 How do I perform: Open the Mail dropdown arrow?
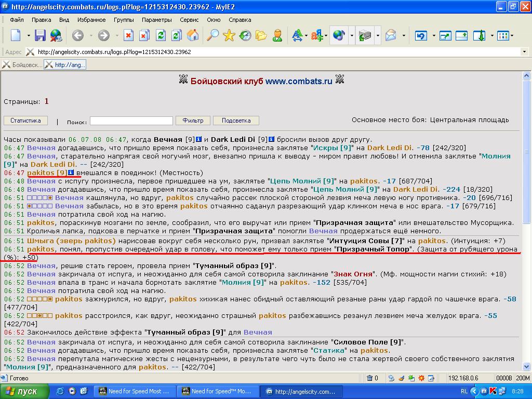404,35
